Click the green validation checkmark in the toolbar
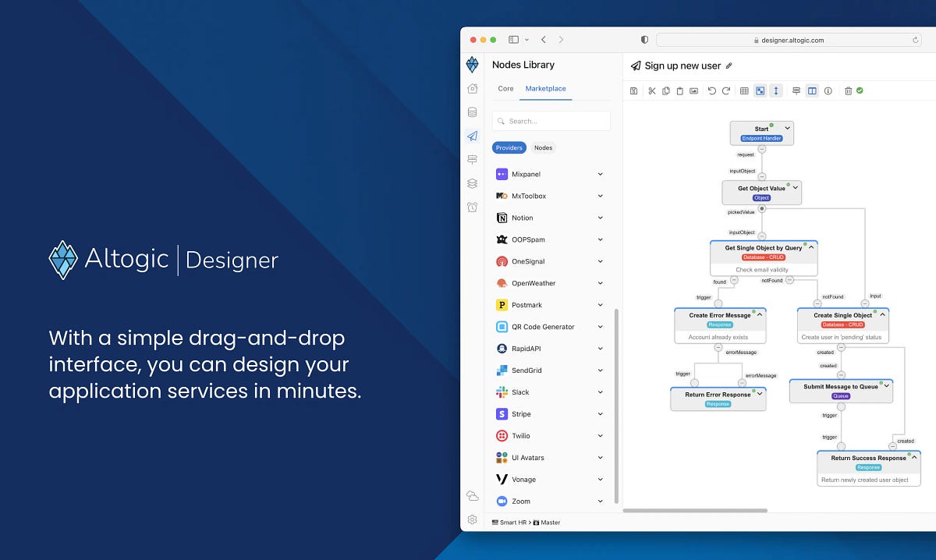The width and height of the screenshot is (936, 560). 858,90
